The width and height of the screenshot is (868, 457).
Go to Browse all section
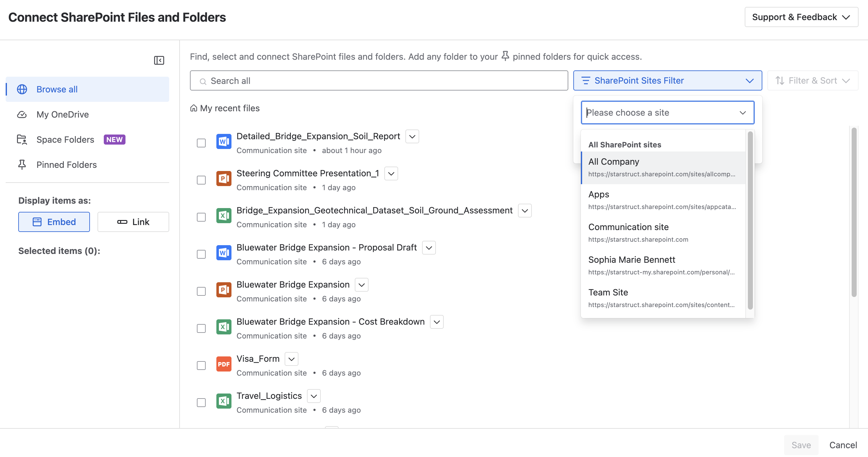tap(88, 89)
